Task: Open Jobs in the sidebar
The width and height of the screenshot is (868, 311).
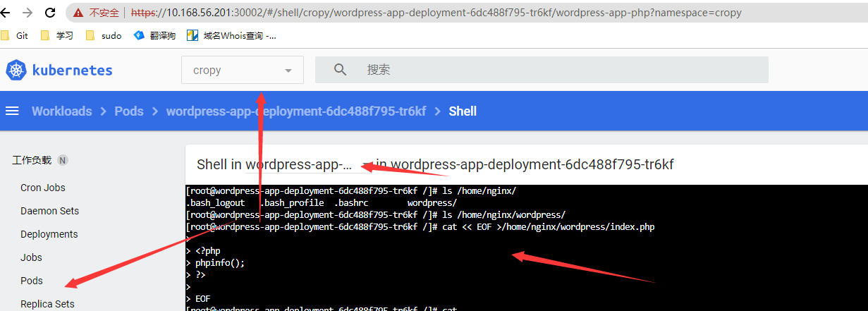Action: [31, 257]
